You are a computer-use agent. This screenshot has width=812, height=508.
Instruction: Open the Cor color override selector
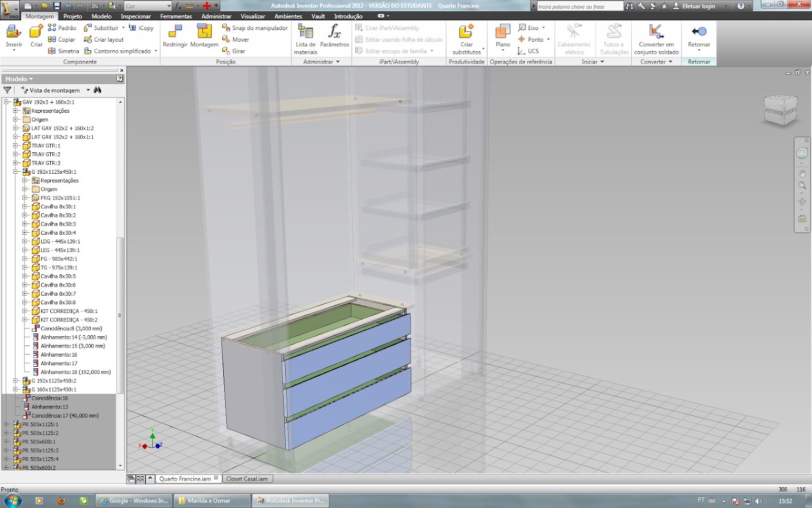[x=147, y=6]
